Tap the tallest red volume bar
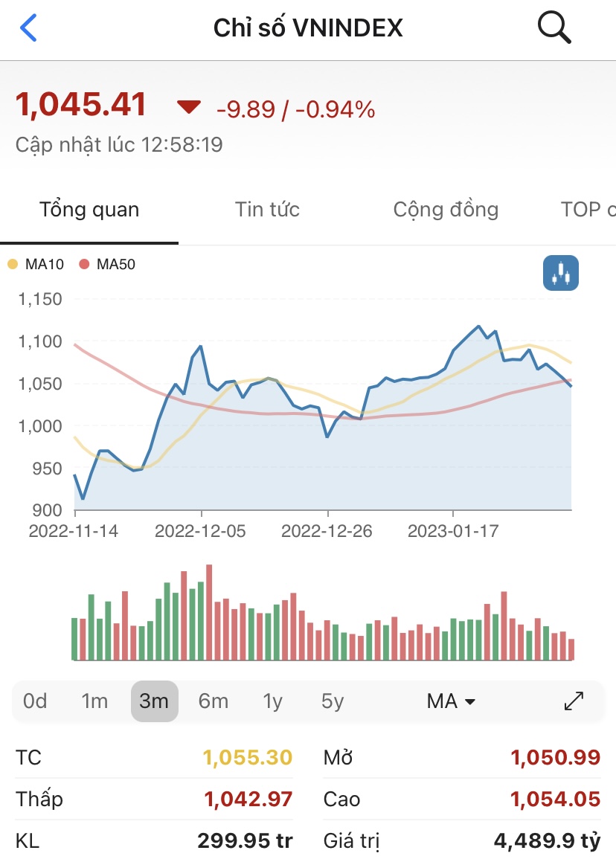616x859 pixels. pyautogui.click(x=209, y=611)
